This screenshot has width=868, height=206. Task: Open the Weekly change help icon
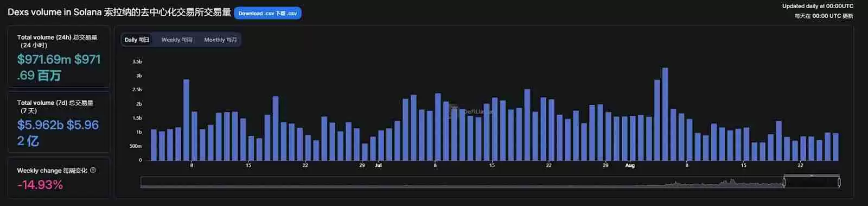tap(93, 170)
